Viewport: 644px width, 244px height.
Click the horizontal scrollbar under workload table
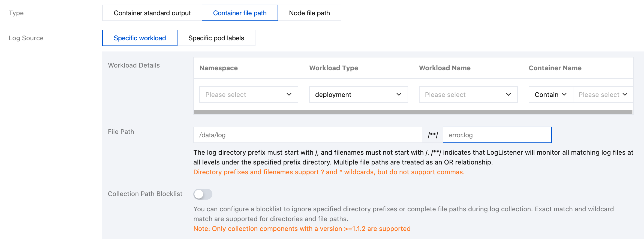point(413,112)
